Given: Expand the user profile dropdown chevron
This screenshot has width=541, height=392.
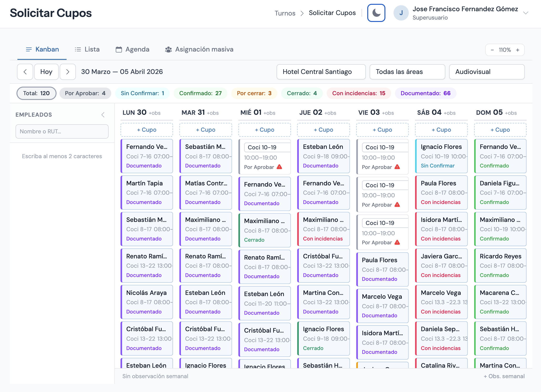Looking at the screenshot, I should pos(525,13).
